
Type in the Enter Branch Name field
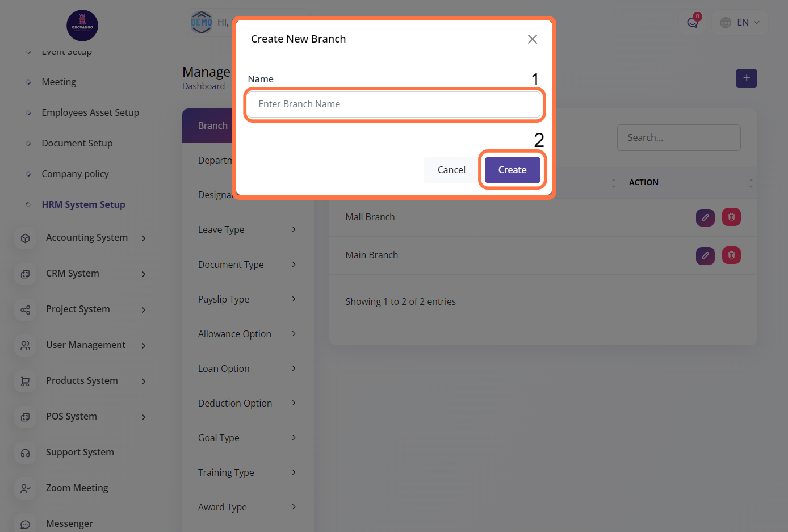pyautogui.click(x=394, y=104)
